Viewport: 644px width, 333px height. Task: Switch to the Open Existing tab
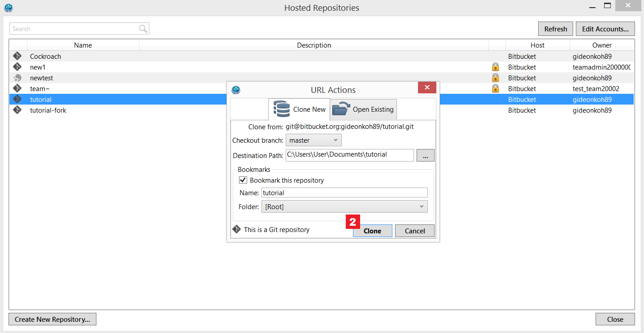(364, 110)
